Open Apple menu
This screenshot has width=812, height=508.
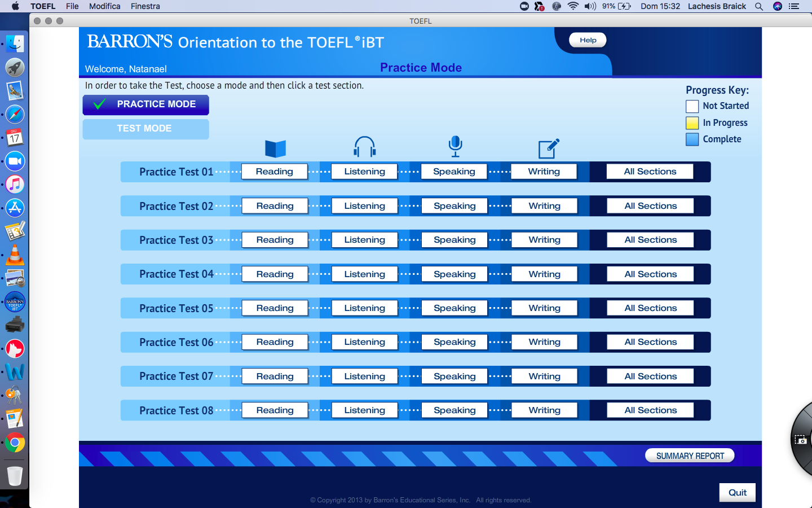tap(15, 6)
